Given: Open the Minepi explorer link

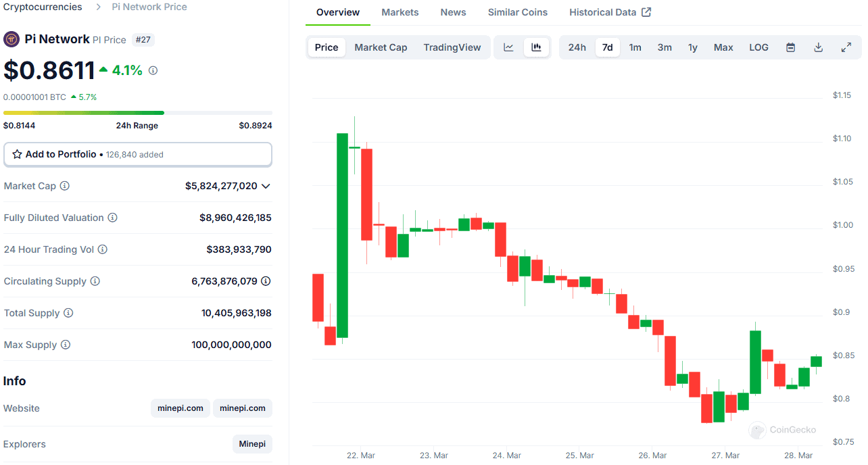Looking at the screenshot, I should tap(252, 444).
